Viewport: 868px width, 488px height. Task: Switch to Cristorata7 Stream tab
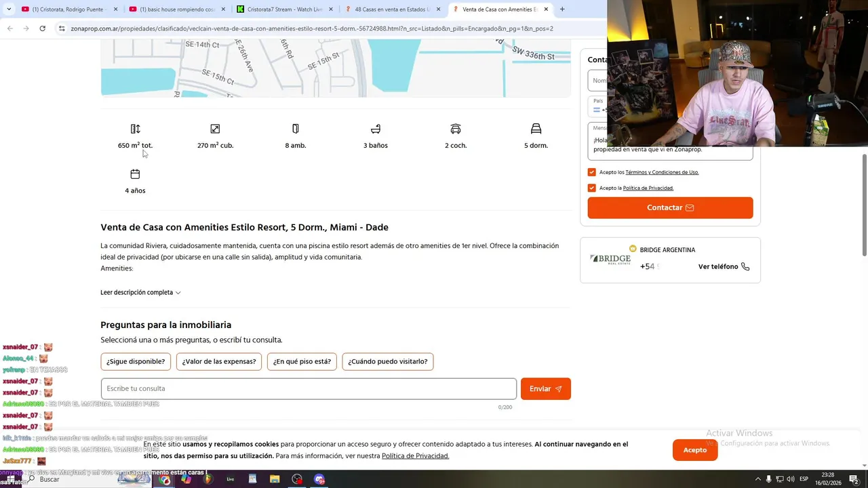pos(285,9)
